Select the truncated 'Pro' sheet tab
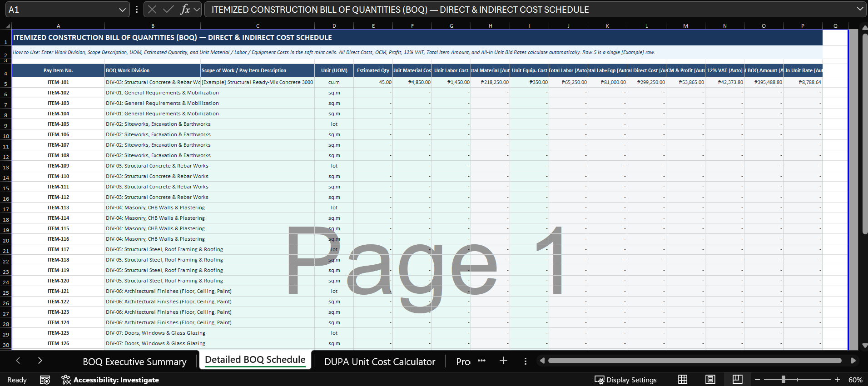Image resolution: width=868 pixels, height=386 pixels. (x=463, y=362)
